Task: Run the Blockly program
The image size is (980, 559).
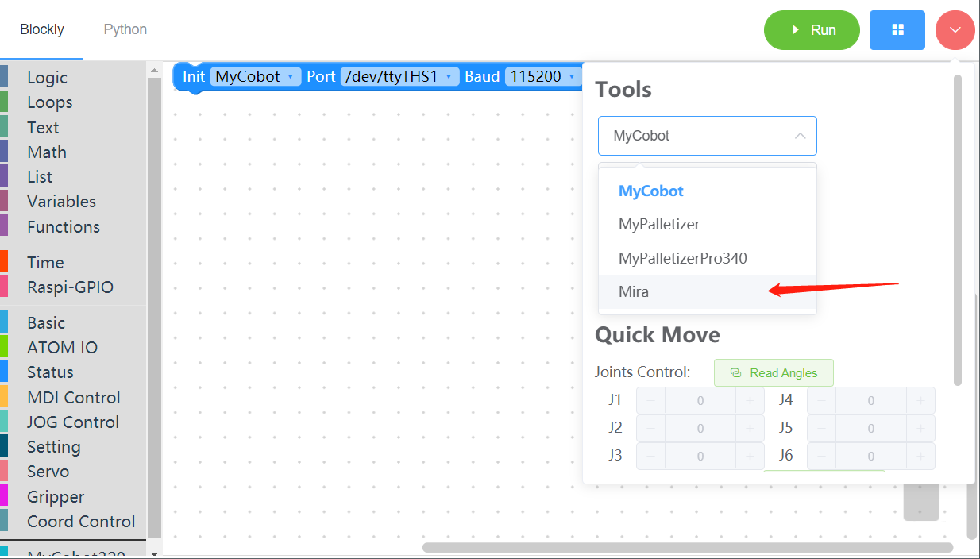Action: (x=812, y=30)
